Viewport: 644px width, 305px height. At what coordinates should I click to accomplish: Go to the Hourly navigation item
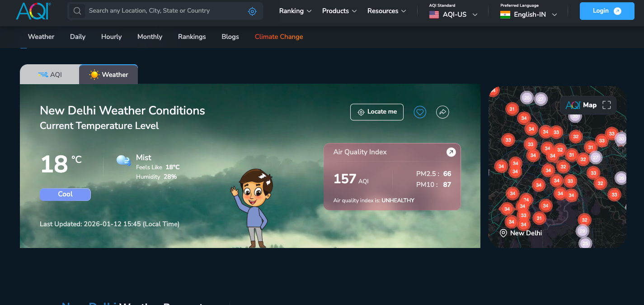click(111, 37)
